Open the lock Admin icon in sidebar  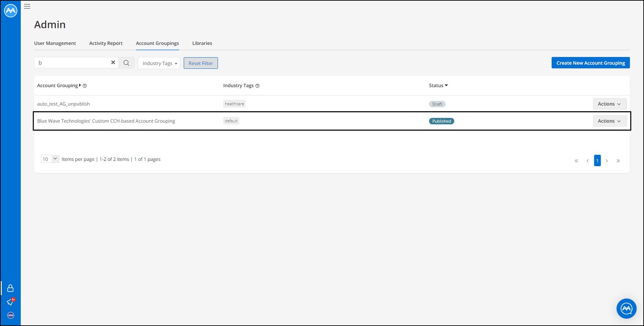(x=10, y=288)
